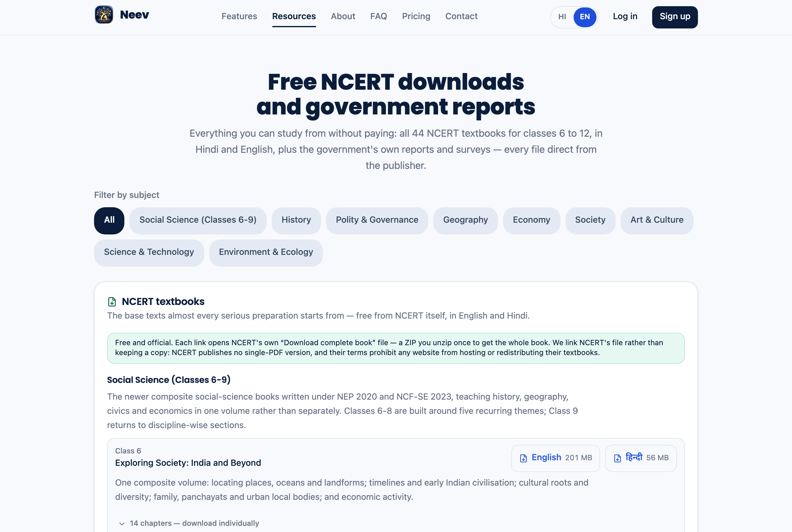Filter resources by Geography
The image size is (792, 532).
pyautogui.click(x=466, y=221)
